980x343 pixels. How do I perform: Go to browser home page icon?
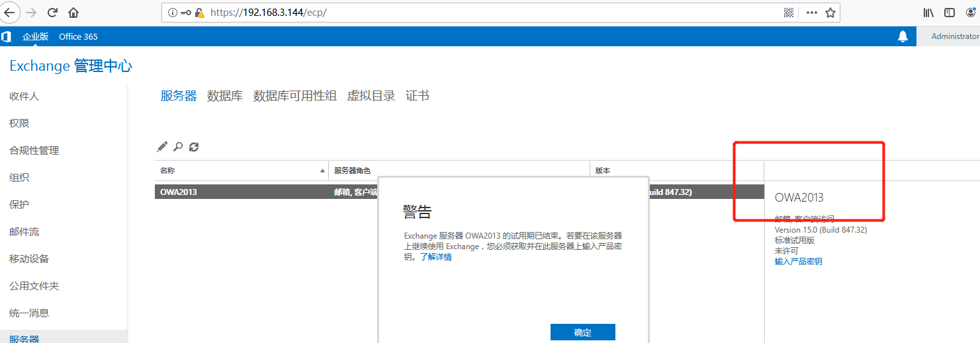tap(73, 13)
